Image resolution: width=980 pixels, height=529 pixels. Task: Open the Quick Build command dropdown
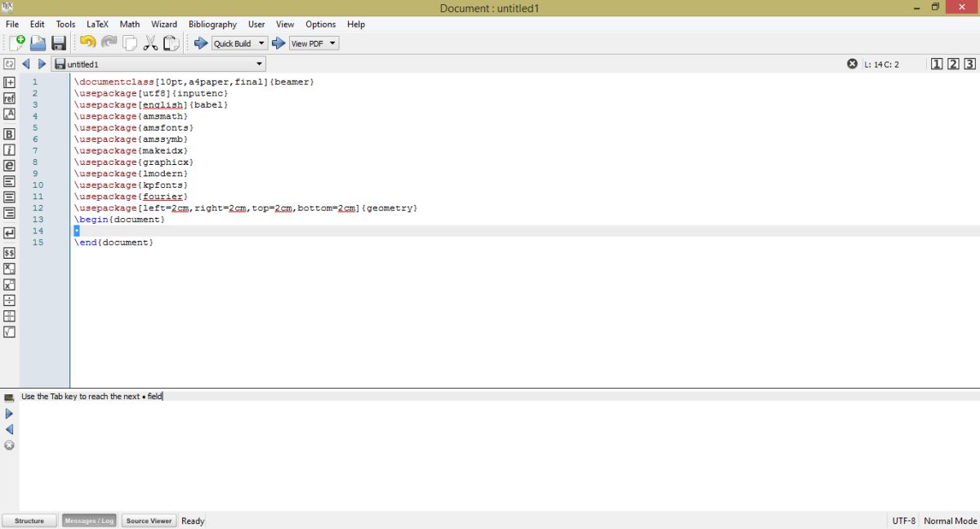pos(240,43)
